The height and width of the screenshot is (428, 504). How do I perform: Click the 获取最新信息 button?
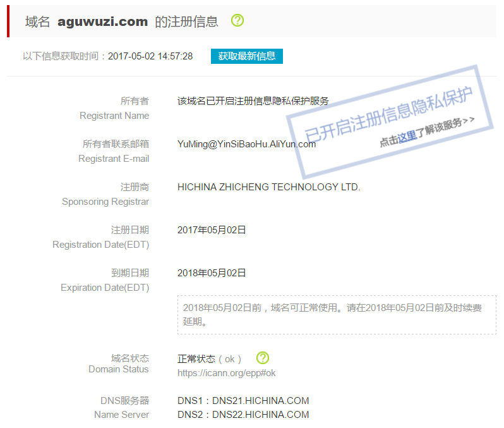246,56
